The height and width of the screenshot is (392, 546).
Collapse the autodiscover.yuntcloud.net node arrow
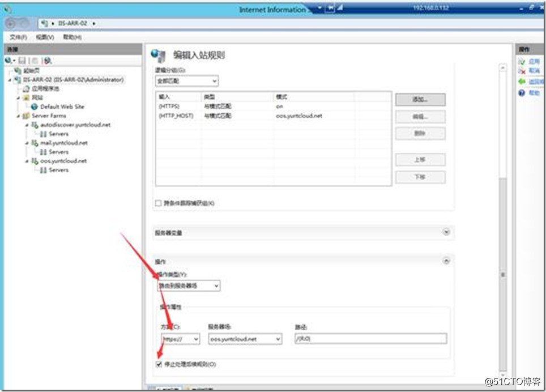pyautogui.click(x=27, y=125)
